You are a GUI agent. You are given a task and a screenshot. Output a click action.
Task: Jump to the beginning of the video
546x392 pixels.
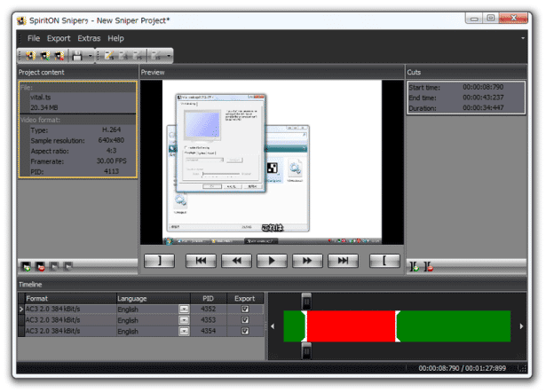tap(201, 261)
